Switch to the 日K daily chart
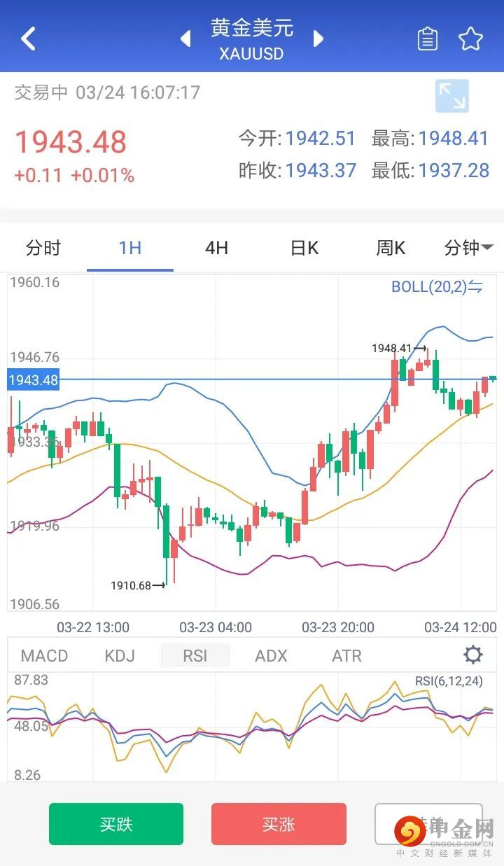Viewport: 504px width, 866px height. (x=304, y=248)
